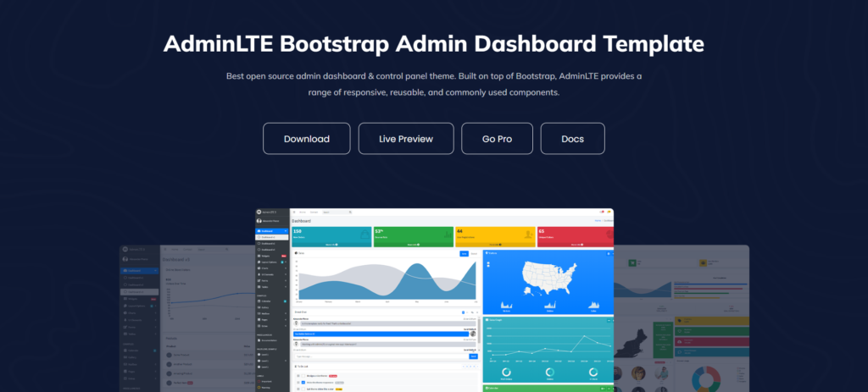
Task: Open the Live Preview button
Action: (x=406, y=139)
